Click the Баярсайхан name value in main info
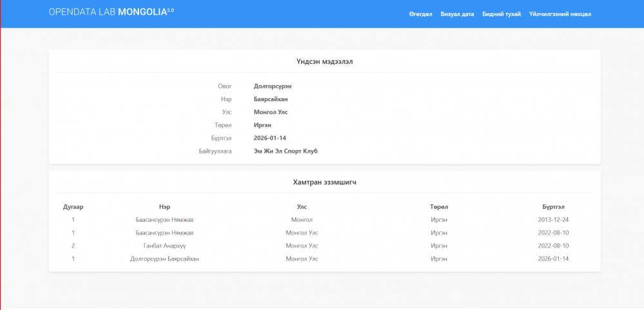This screenshot has width=644, height=310. (x=270, y=99)
